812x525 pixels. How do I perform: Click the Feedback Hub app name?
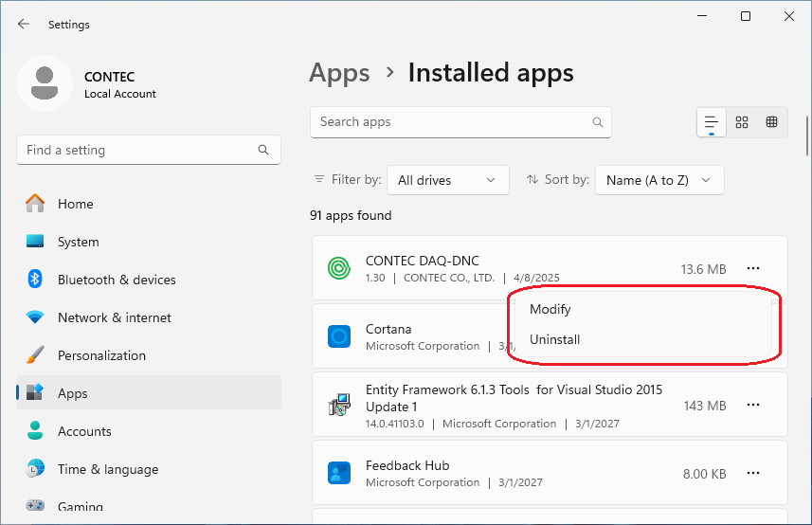coord(407,465)
